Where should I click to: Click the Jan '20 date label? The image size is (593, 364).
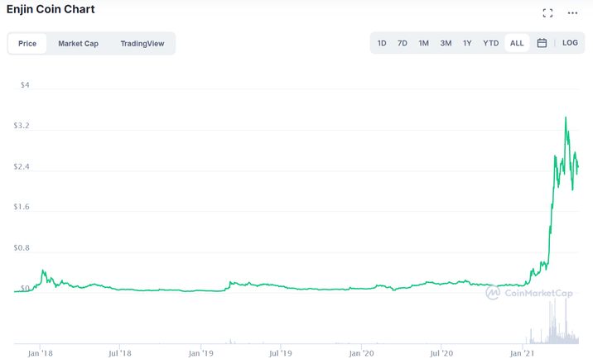pos(361,353)
